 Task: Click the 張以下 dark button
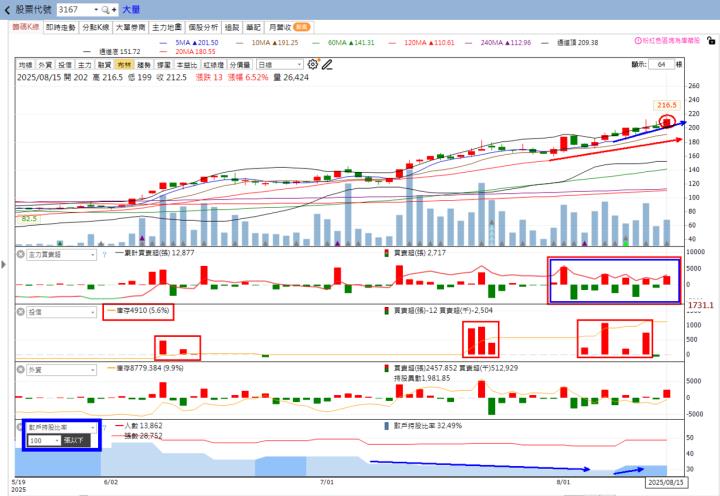[76, 441]
